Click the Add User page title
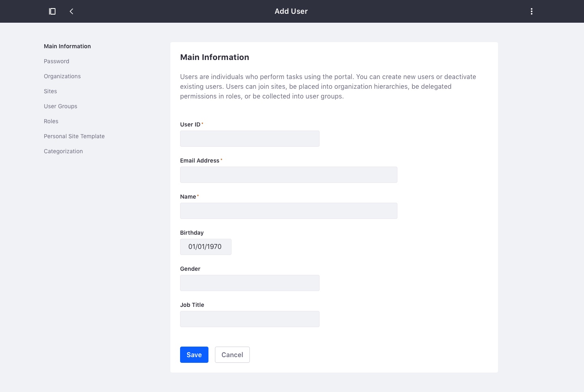584x392 pixels. [x=291, y=11]
